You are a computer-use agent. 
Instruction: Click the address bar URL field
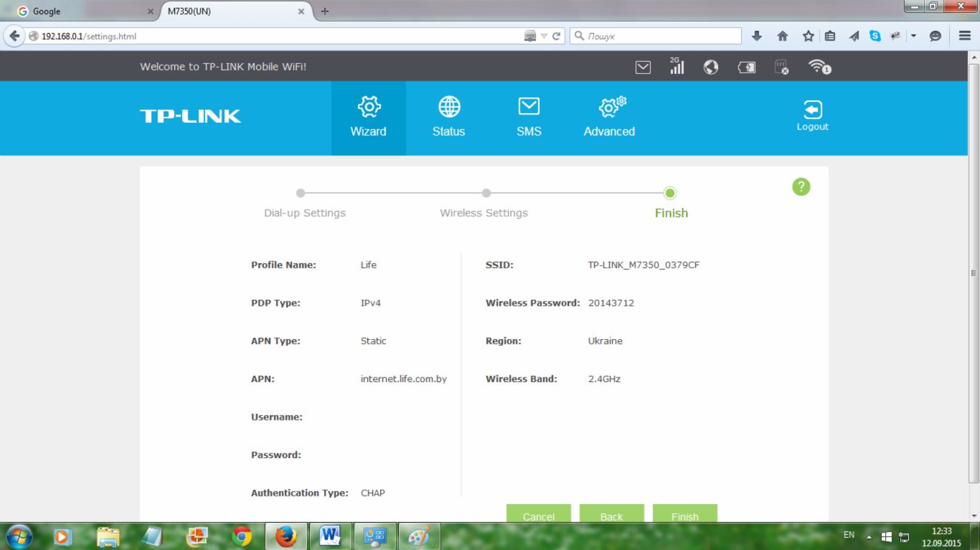(279, 36)
